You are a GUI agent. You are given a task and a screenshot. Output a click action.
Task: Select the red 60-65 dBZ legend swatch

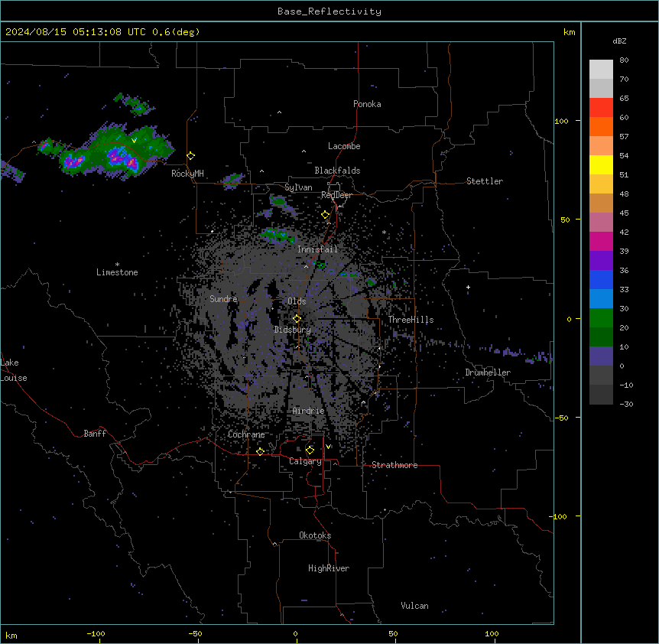coord(601,108)
